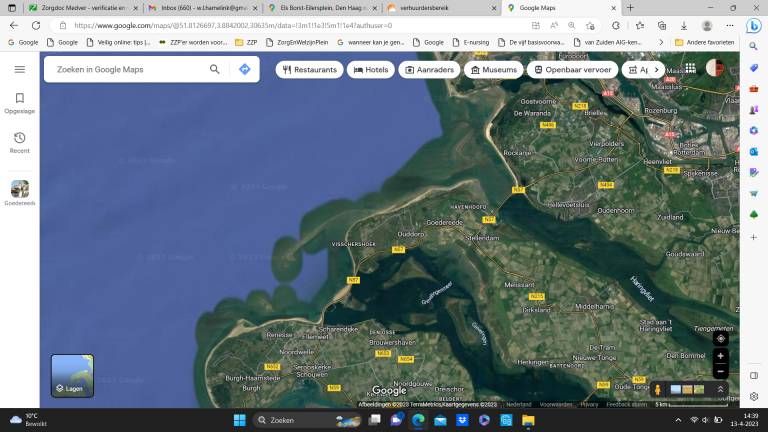Filter map by Restaurants

coord(308,70)
